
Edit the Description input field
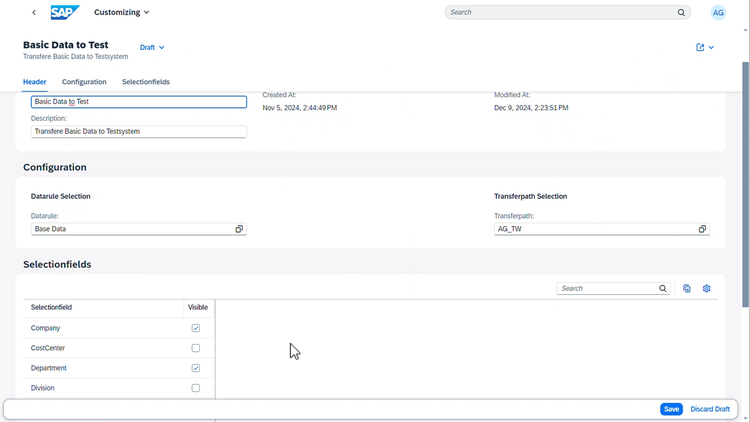pyautogui.click(x=139, y=132)
